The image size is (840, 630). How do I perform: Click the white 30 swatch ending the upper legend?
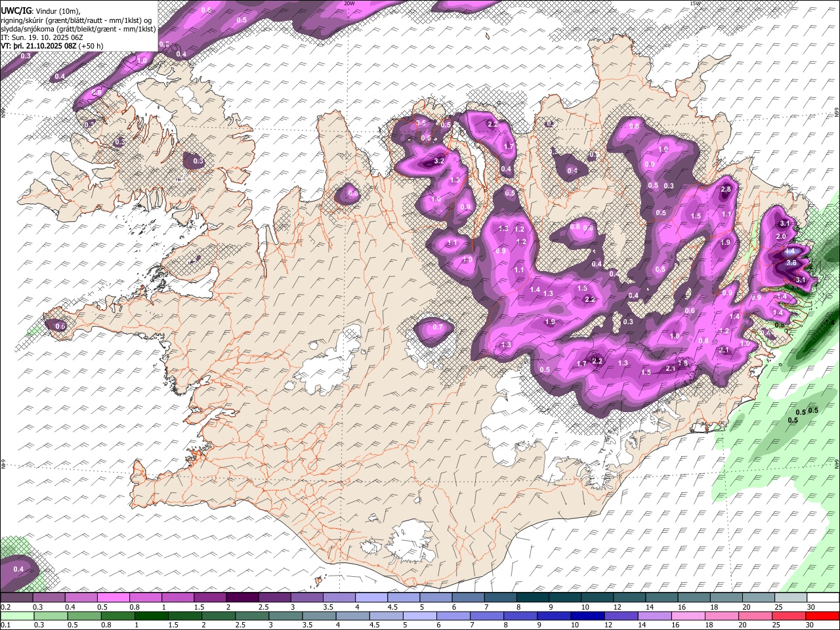click(x=824, y=598)
